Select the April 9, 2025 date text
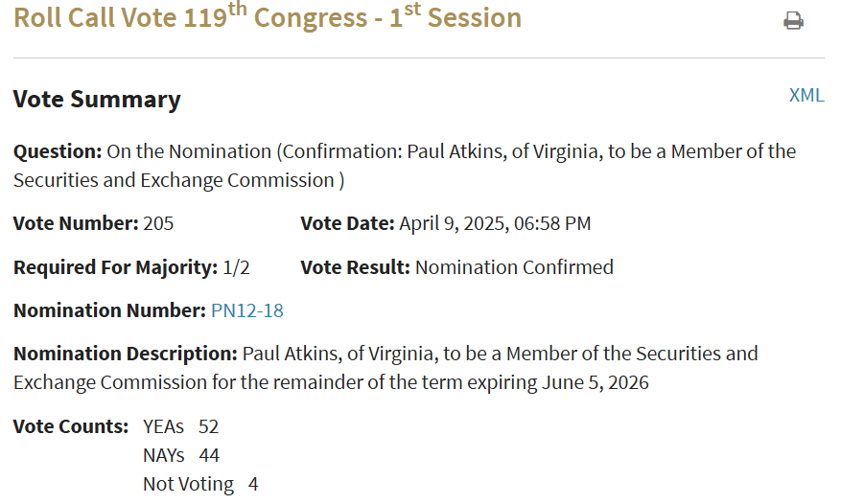 coord(455,223)
